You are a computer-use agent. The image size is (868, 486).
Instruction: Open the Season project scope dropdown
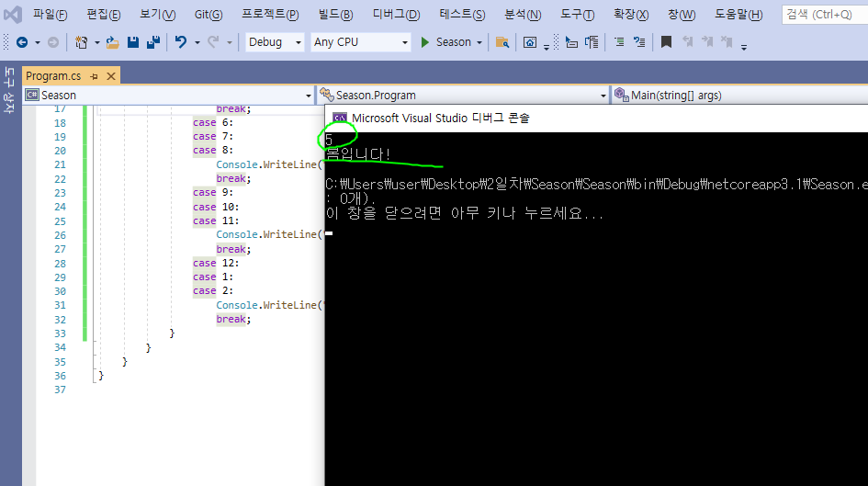(169, 96)
